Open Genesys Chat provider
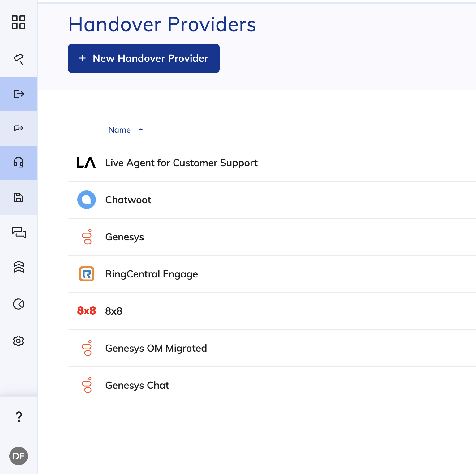 [137, 385]
